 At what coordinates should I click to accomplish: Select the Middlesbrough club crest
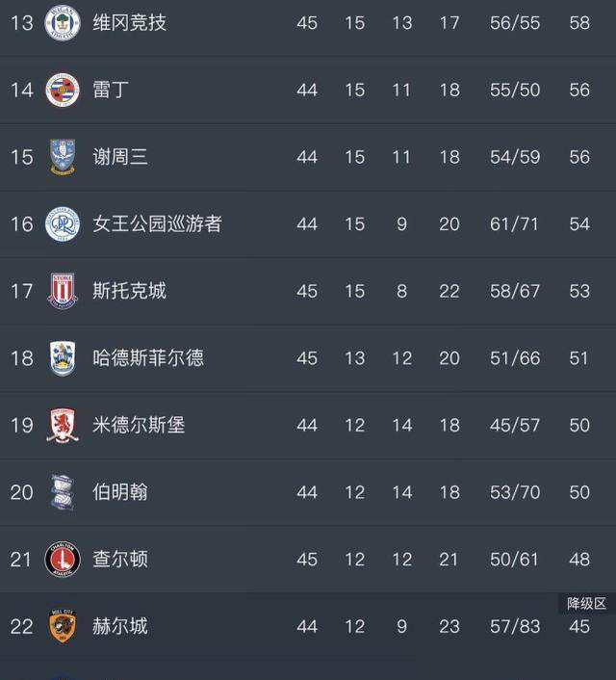(63, 425)
